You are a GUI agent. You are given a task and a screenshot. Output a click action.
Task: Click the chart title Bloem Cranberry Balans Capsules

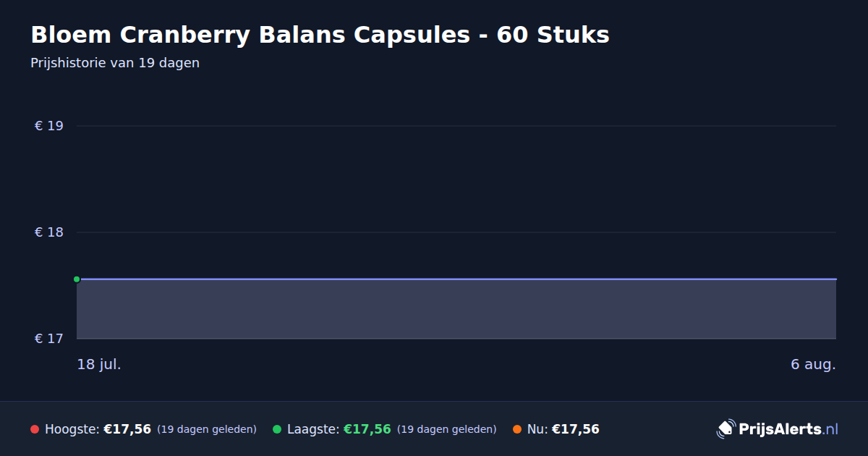[250, 35]
